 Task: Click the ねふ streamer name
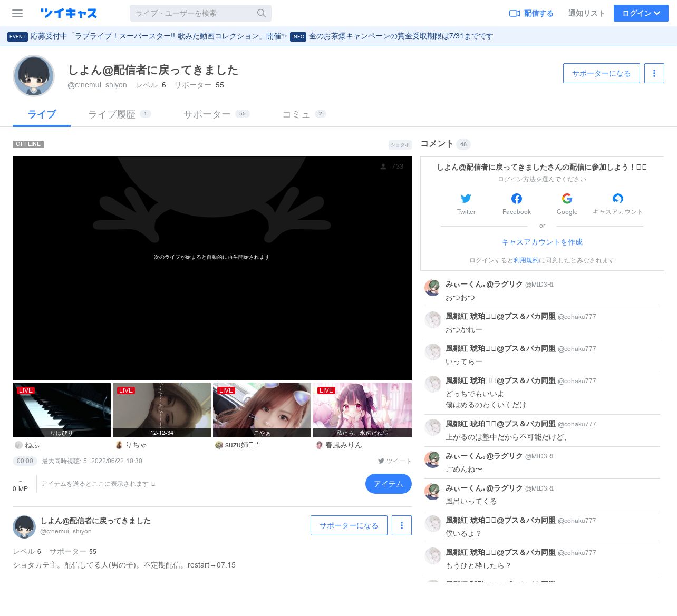coord(32,445)
